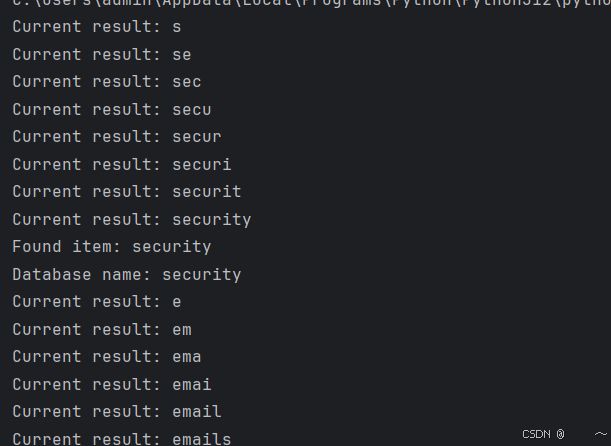Click the 'Current result: e' output line
611x446 pixels.
click(x=97, y=302)
